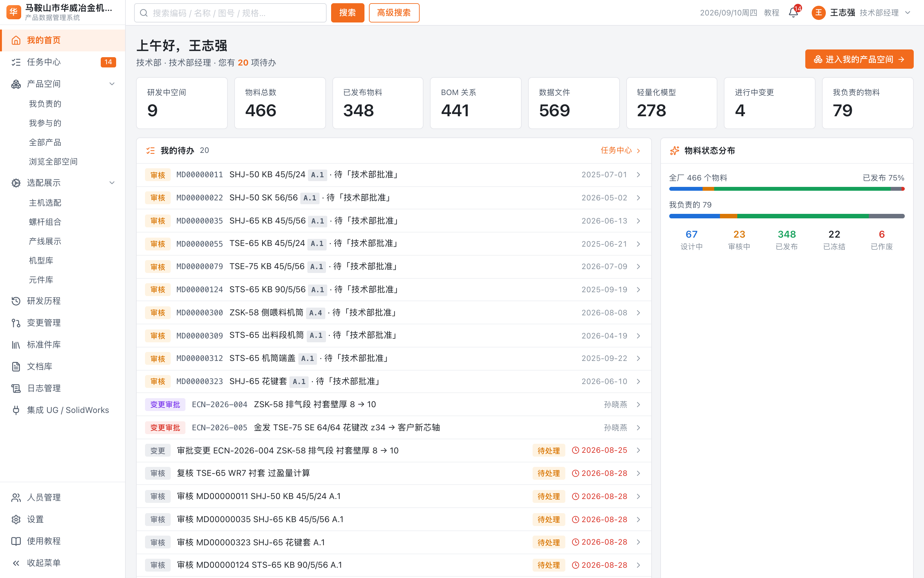This screenshot has height=578, width=924.
Task: Click the 集成 UG / SolidWorks plug icon
Action: 16,410
